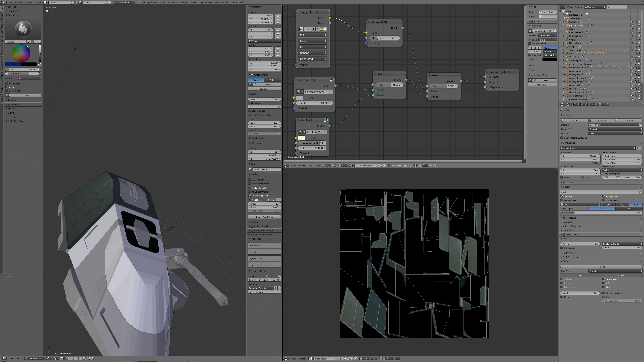Open the Constraints properties tab (chain icon)

click(x=586, y=104)
